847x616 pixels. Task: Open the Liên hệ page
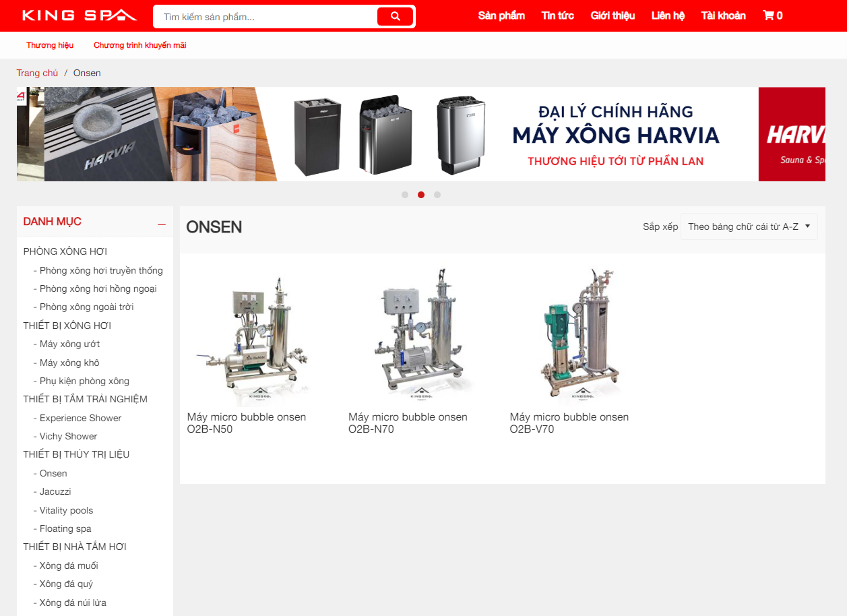pos(668,16)
